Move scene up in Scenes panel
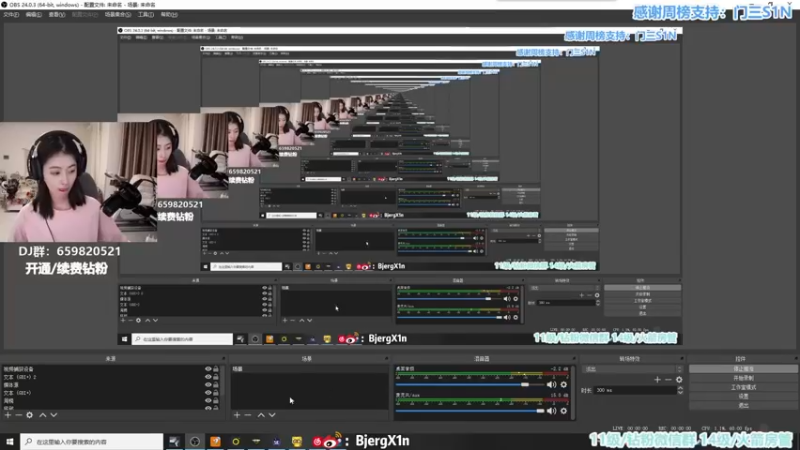Viewport: 800px width, 450px height. click(x=261, y=415)
